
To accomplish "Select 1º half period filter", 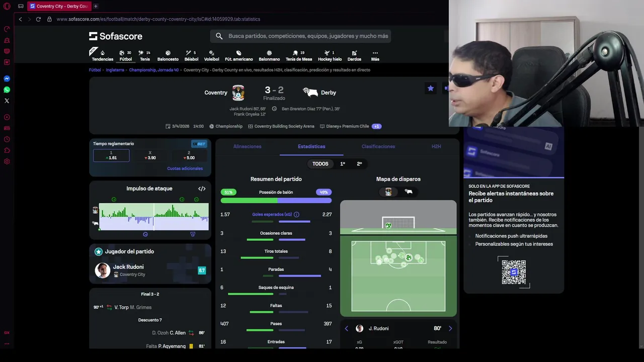I will click(x=343, y=164).
